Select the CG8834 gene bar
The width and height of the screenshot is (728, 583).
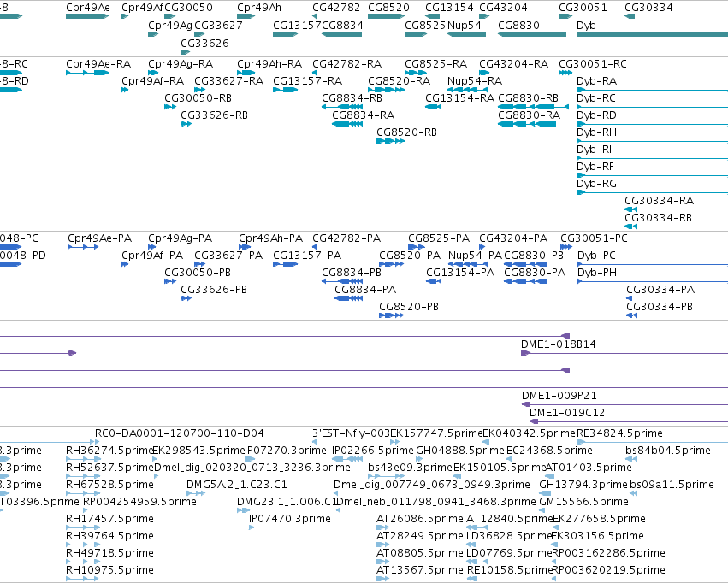(x=341, y=34)
